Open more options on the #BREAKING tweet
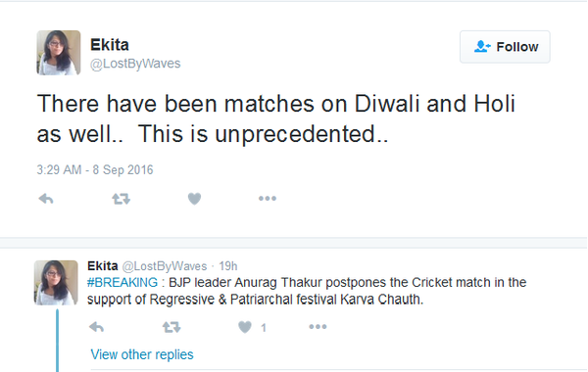This screenshot has width=588, height=372. 318,327
